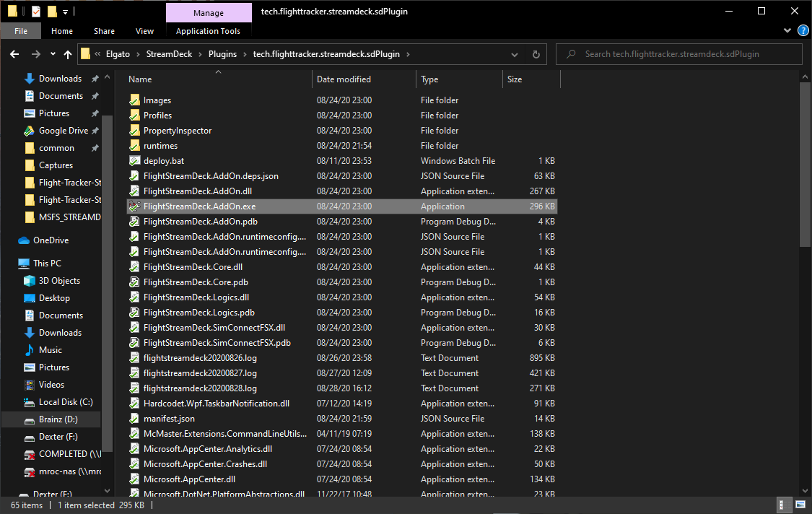Screen dimensions: 812x514
Task: Select manifest.json file icon
Action: (135, 419)
